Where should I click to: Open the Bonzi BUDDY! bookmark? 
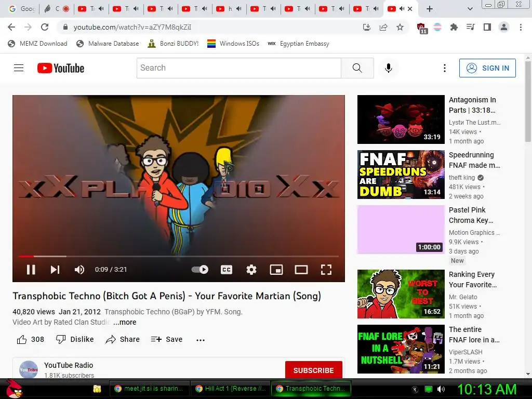click(174, 44)
